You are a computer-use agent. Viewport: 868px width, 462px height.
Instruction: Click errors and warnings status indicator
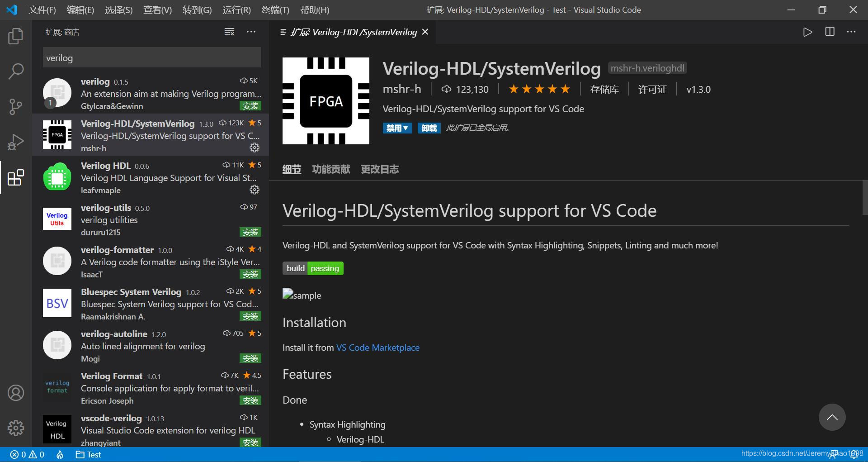27,455
